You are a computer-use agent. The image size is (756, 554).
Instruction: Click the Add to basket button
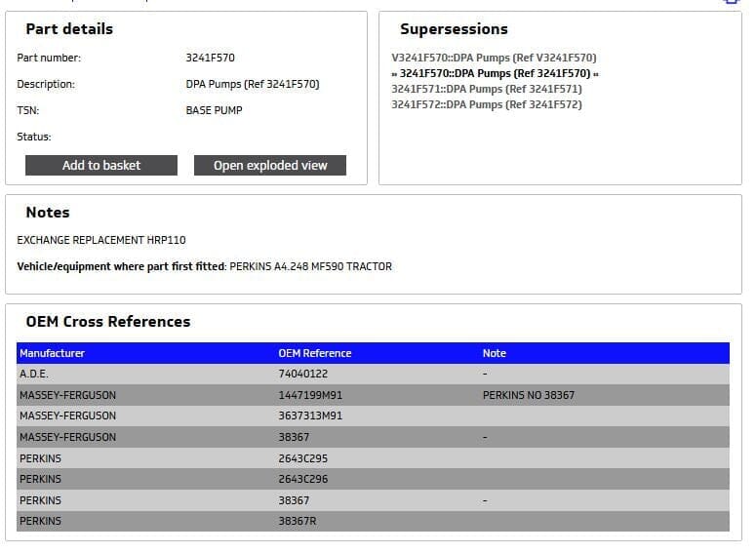[x=101, y=166]
